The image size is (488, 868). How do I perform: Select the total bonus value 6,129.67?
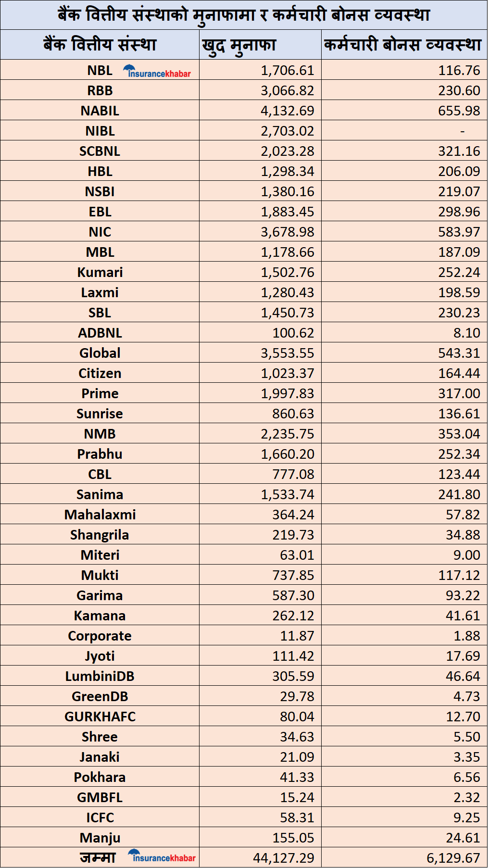click(x=453, y=858)
